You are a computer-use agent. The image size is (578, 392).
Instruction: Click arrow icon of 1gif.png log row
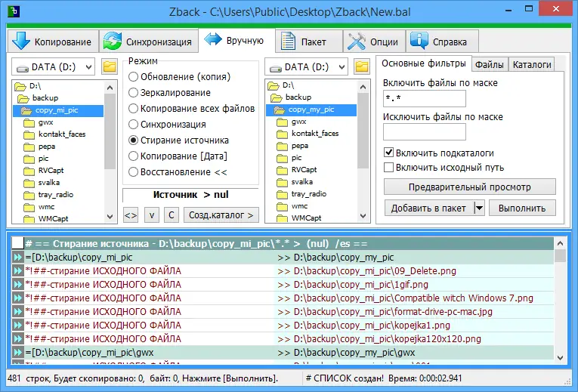(17, 285)
